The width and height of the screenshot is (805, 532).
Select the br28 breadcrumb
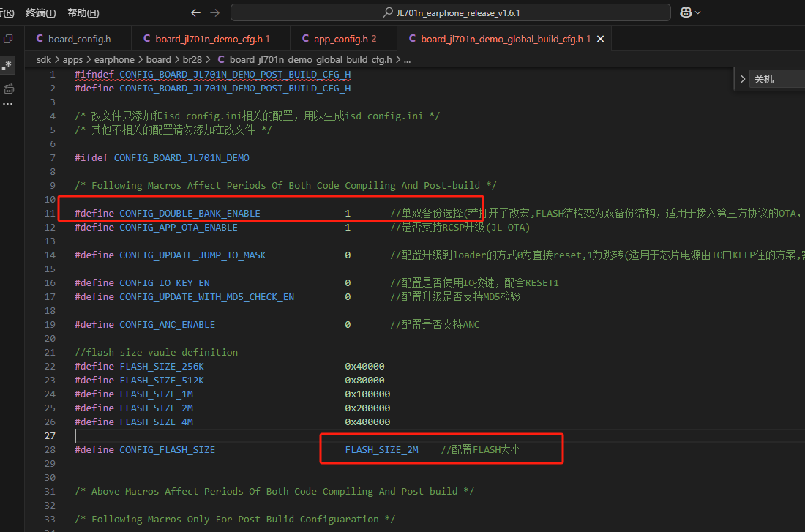(192, 59)
